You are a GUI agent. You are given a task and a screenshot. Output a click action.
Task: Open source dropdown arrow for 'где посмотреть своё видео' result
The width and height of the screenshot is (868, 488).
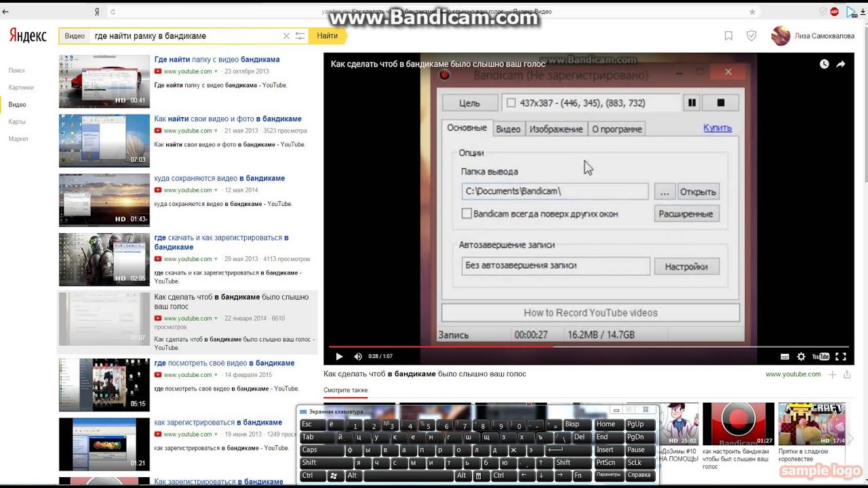click(x=216, y=375)
